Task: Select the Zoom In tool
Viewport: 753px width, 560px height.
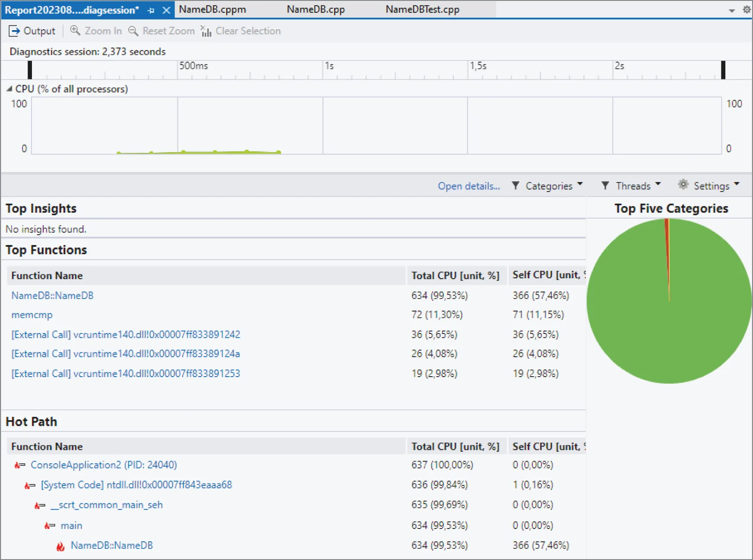Action: click(x=75, y=31)
